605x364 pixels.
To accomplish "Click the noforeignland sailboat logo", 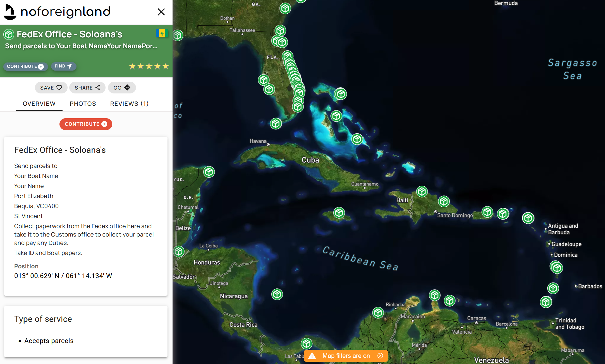I will point(10,12).
